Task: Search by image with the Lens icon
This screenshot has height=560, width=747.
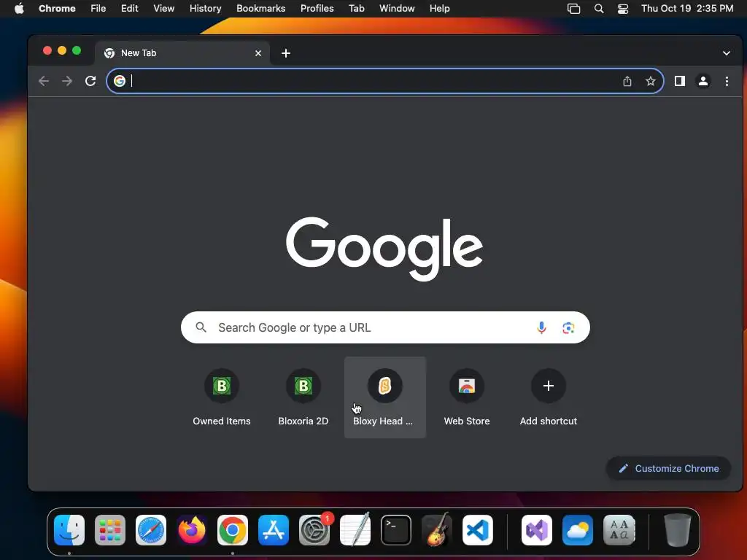Action: pos(568,327)
